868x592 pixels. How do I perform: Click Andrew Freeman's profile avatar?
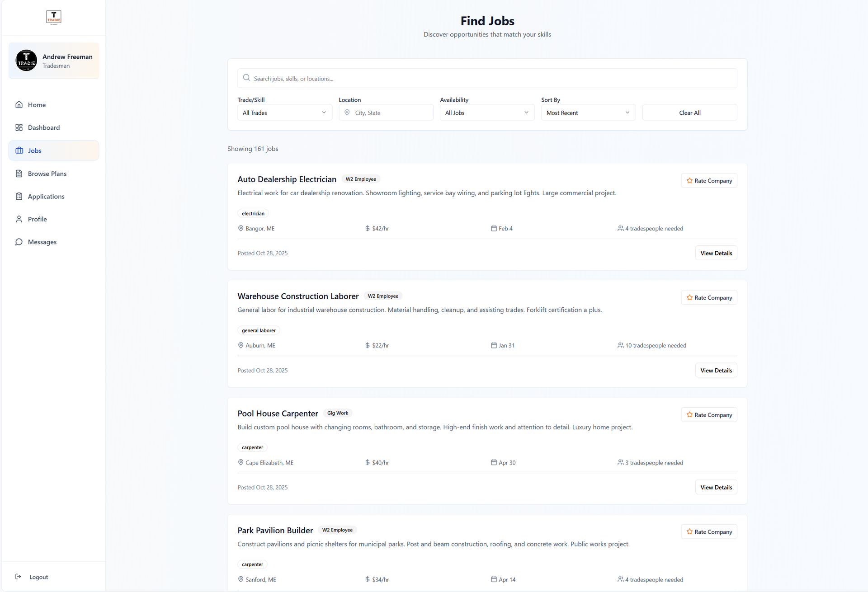click(x=26, y=61)
